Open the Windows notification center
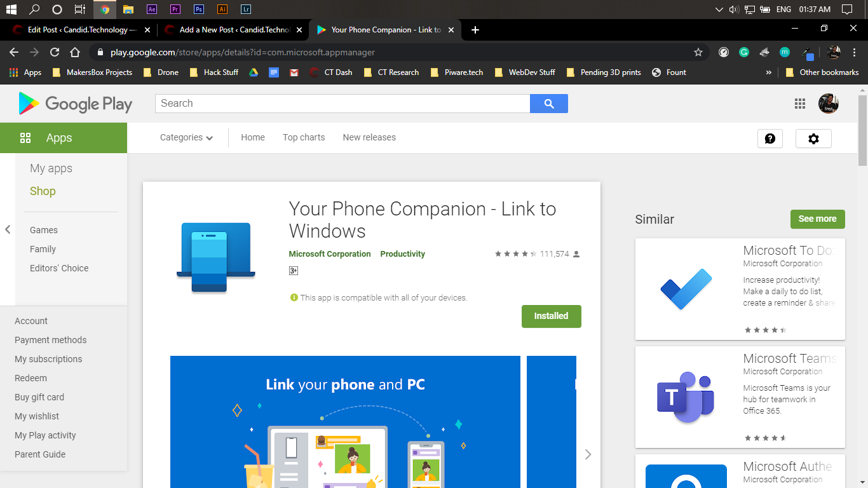 (x=846, y=10)
